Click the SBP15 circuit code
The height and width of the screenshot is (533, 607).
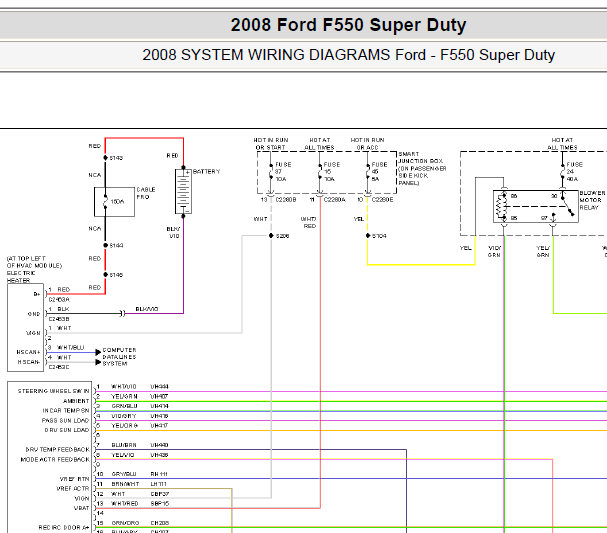(x=159, y=504)
